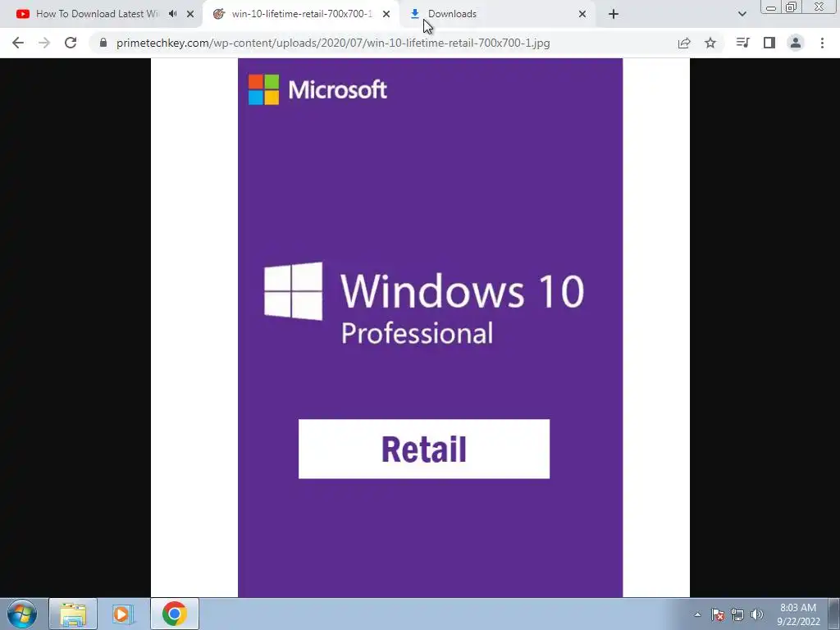Open the network status tray icon
Screen dimensions: 840x630
point(737,614)
